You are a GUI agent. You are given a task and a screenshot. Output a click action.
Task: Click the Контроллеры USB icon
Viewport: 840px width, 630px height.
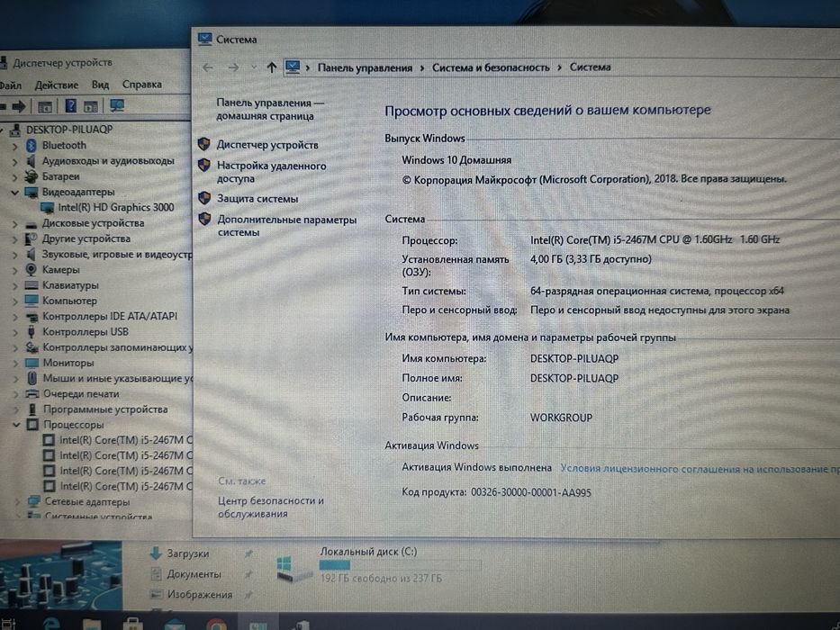(32, 331)
